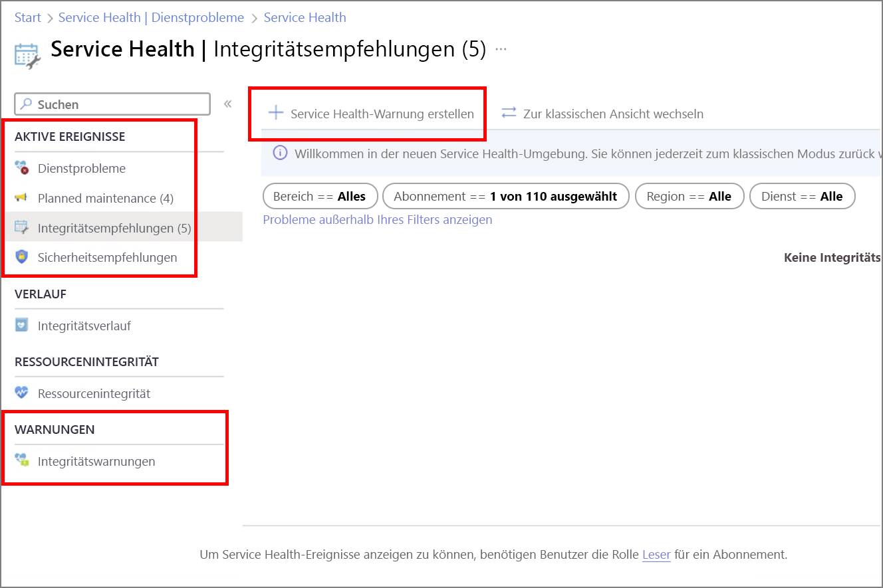Click the Service Health breadcrumb
This screenshot has height=588, width=883.
[x=305, y=17]
